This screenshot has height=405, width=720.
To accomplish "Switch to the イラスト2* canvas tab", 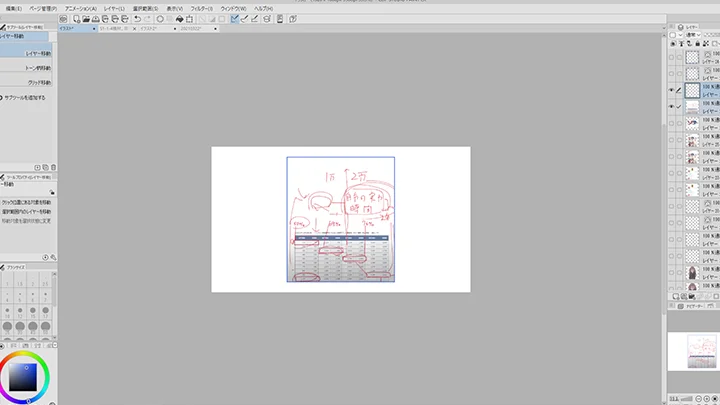I will (x=158, y=28).
